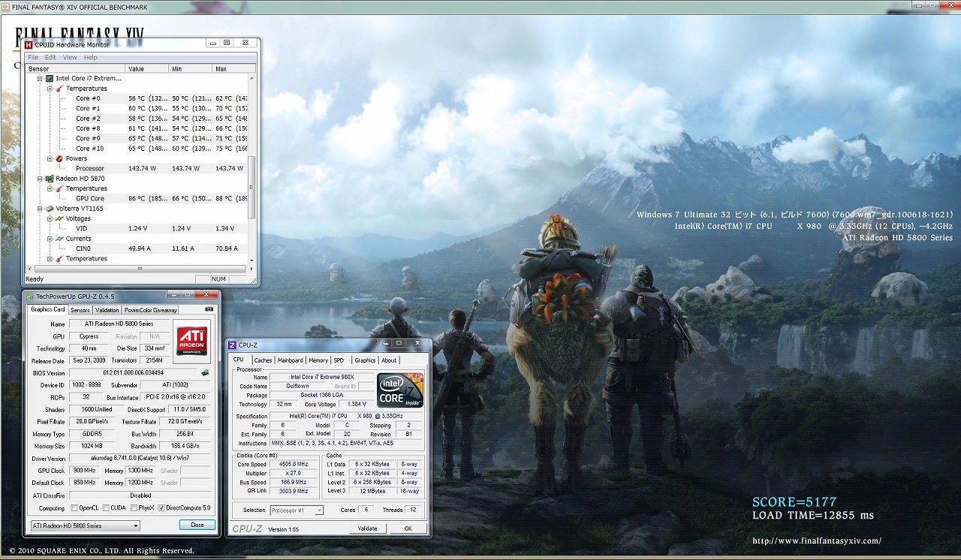The image size is (961, 560).
Task: Close the CPU-Z window with the X
Action: point(417,343)
